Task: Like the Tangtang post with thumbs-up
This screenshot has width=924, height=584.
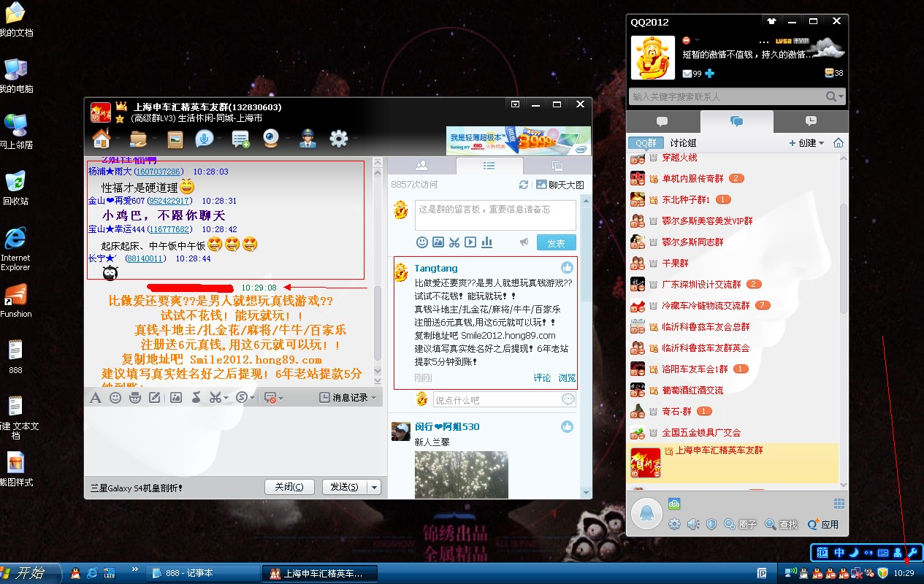Action: coord(567,268)
